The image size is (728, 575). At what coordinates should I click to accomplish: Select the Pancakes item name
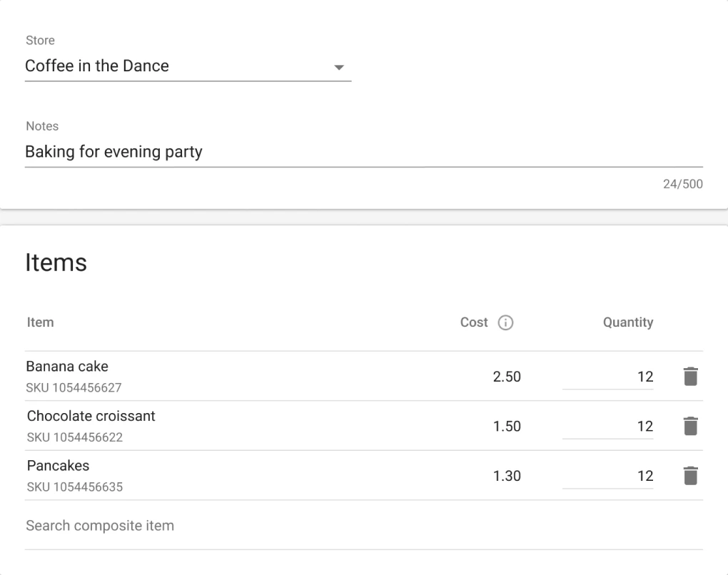point(58,466)
